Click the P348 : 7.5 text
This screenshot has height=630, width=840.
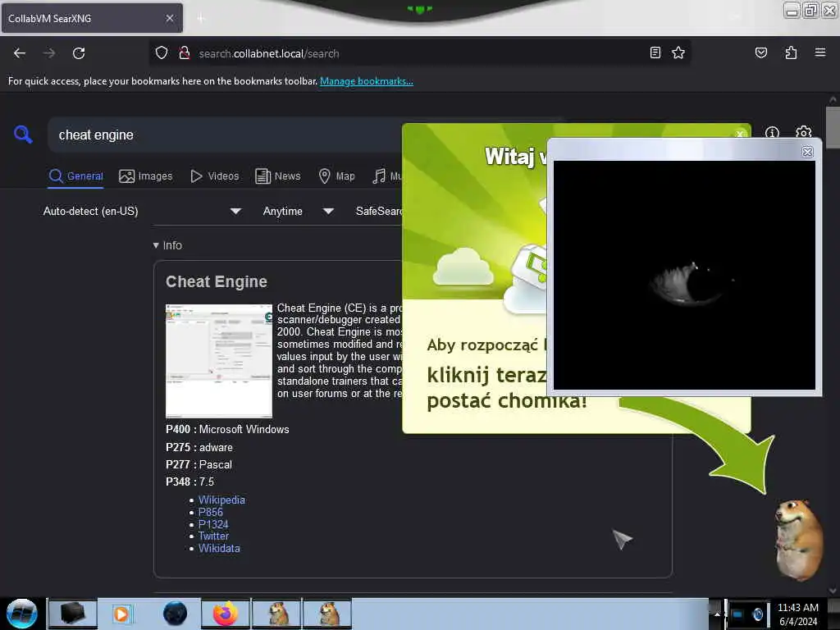(189, 482)
